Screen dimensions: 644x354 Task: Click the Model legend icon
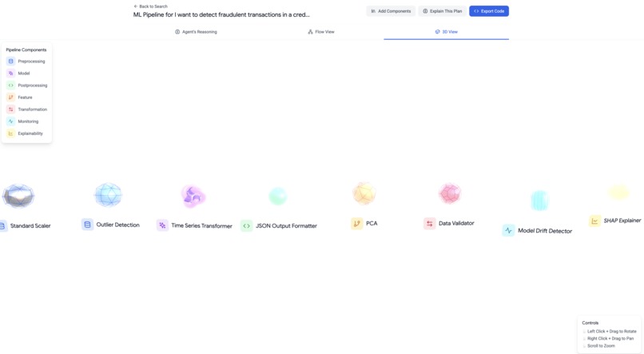click(x=10, y=73)
